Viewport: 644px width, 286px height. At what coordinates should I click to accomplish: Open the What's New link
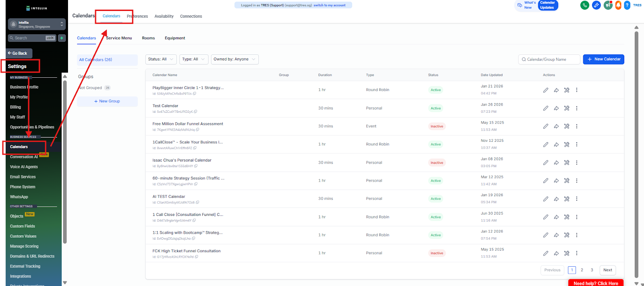coord(526,5)
